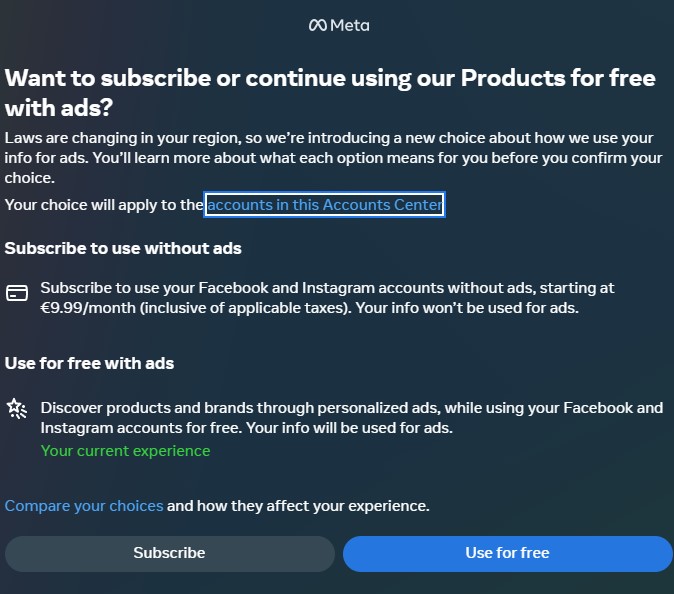
Task: Click the Meta infinity logo icon
Action: click(x=318, y=25)
